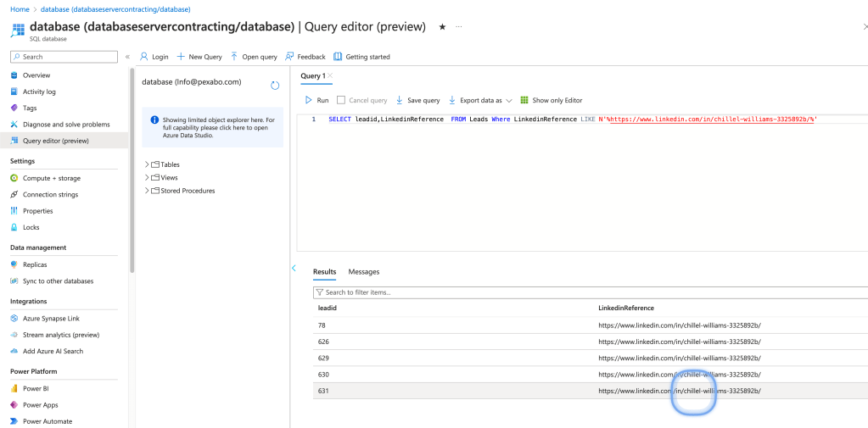Run the current query
868x428 pixels.
pyautogui.click(x=316, y=100)
